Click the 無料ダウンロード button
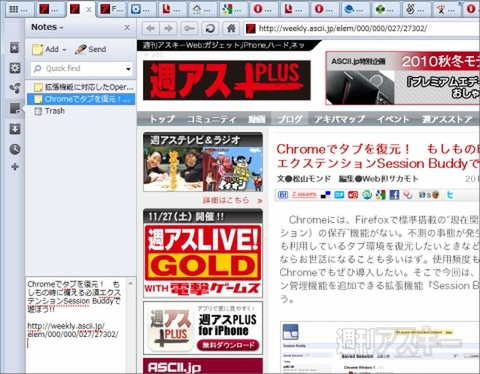The width and height of the screenshot is (480, 374). [x=228, y=345]
